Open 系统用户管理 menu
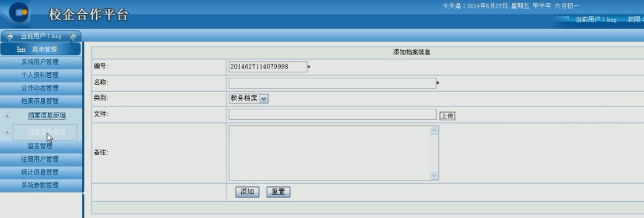This screenshot has height=218, width=644. click(40, 62)
